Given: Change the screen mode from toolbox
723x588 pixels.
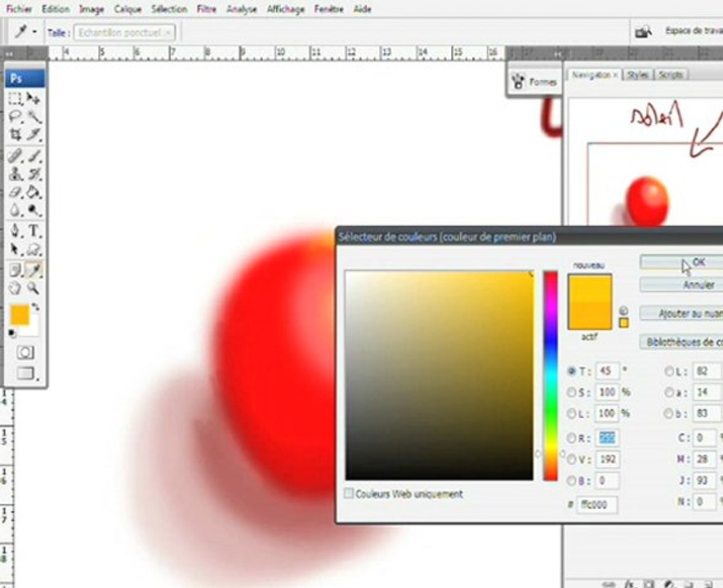Looking at the screenshot, I should (x=26, y=372).
